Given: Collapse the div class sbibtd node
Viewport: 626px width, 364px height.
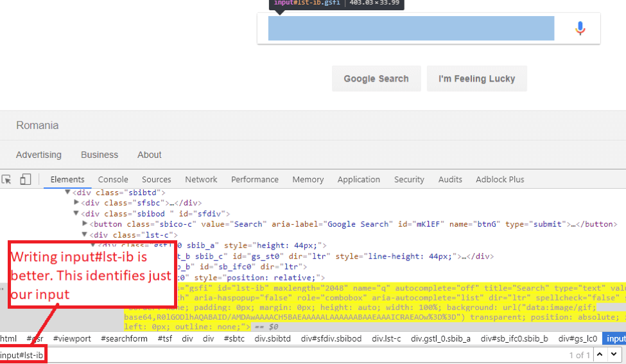Looking at the screenshot, I should point(67,193).
